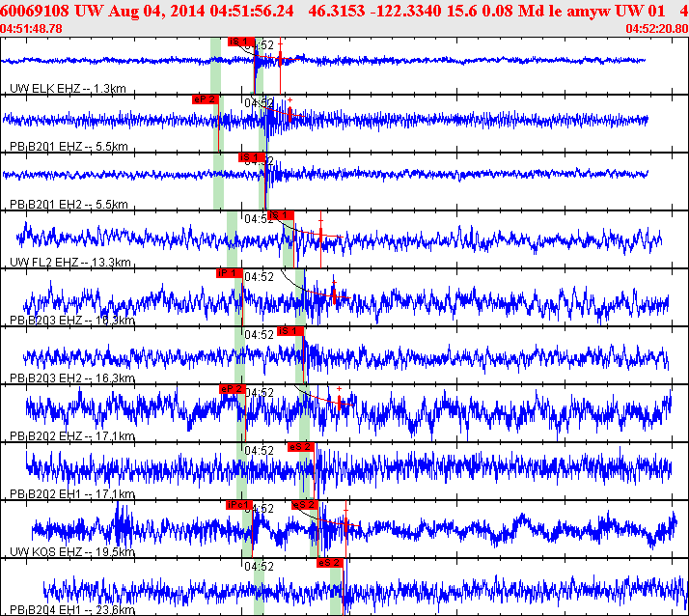Select the iP 1 pick flag on PB B203 EHZ
Image resolution: width=689 pixels, height=616 pixels.
[x=229, y=273]
